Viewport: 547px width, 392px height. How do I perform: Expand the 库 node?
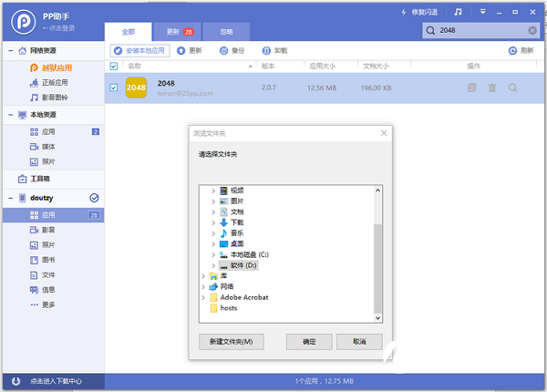tap(203, 276)
